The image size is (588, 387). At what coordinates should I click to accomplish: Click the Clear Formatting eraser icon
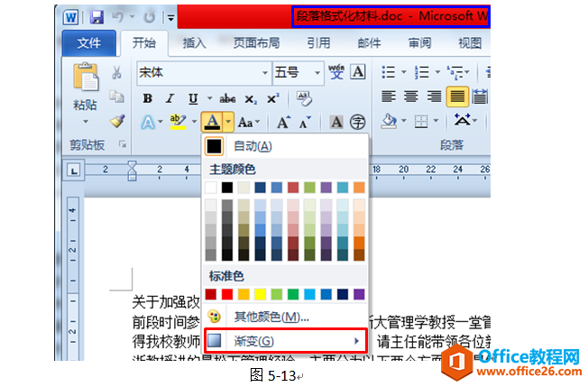(304, 98)
